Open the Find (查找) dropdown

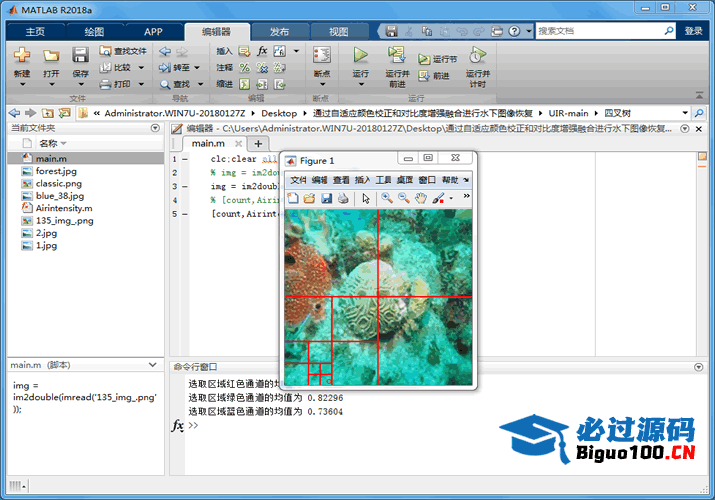pos(200,84)
